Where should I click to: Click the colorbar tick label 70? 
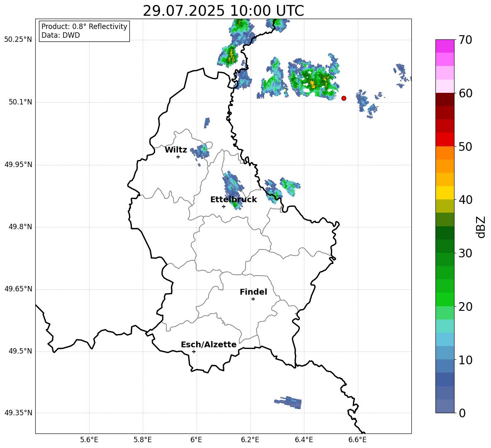point(465,40)
